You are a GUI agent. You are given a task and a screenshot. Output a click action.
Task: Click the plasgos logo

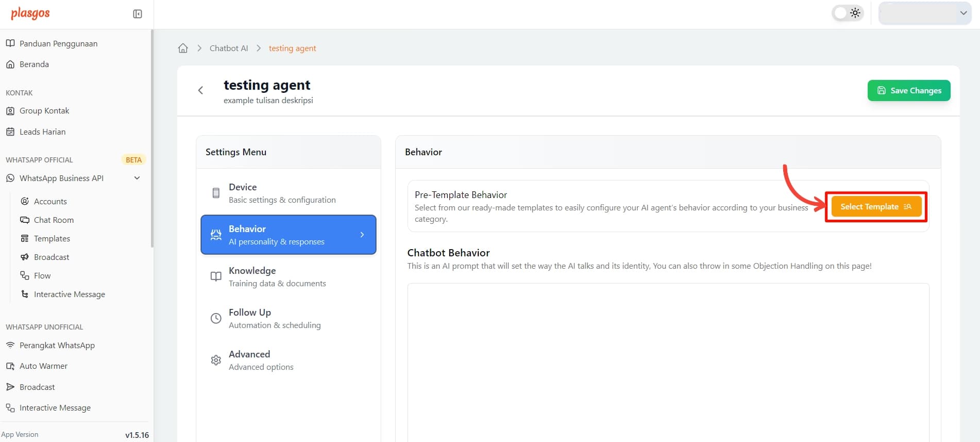[x=30, y=13]
